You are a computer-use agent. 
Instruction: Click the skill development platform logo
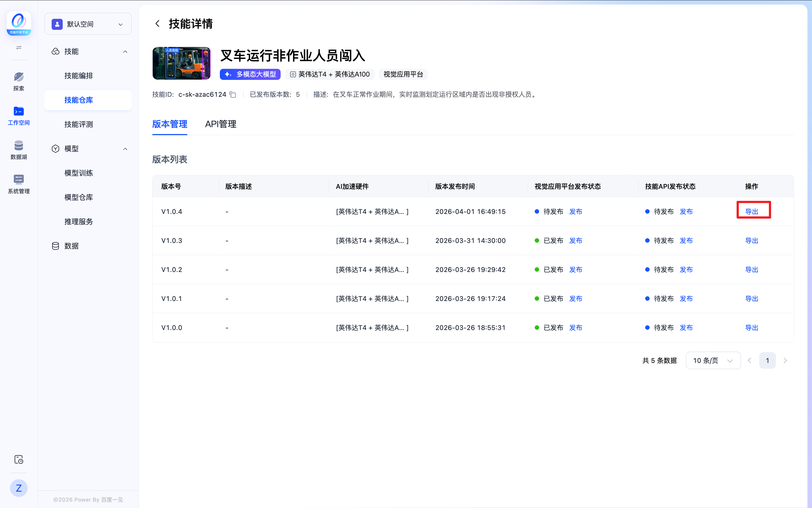(19, 23)
